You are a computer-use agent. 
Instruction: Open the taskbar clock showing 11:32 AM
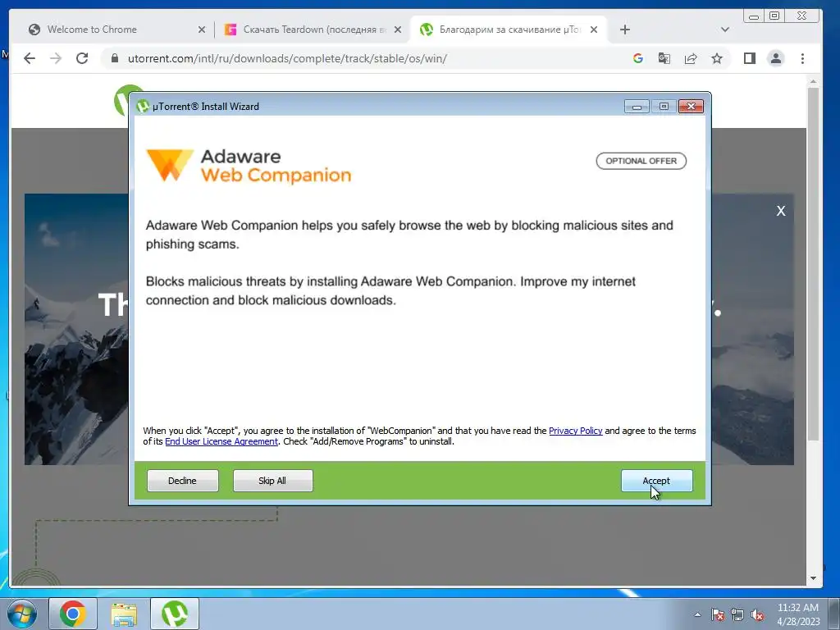tap(798, 614)
